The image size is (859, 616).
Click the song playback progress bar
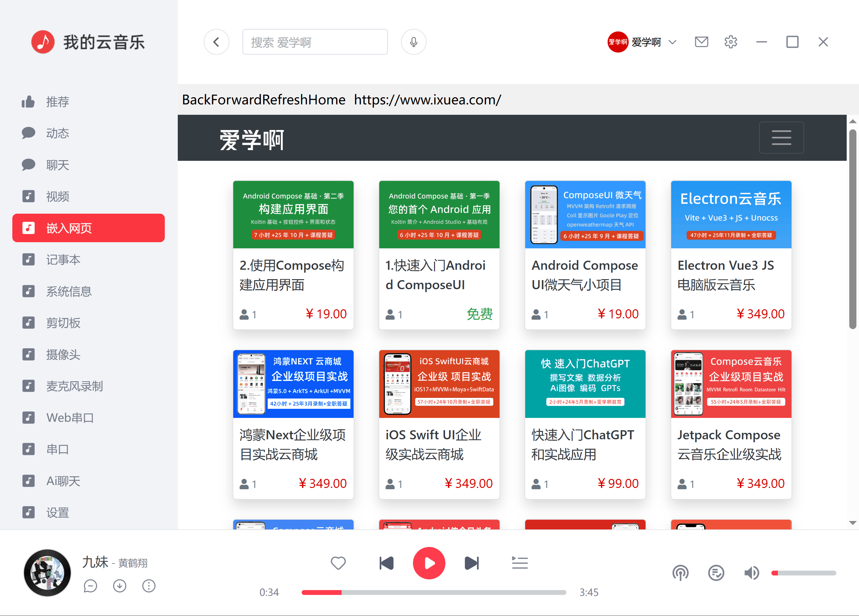(x=433, y=592)
